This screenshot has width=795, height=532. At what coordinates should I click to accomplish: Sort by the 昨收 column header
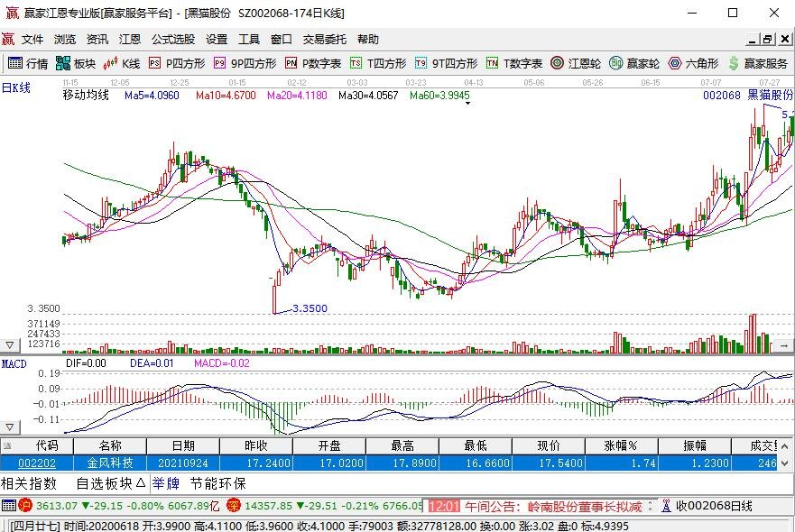tap(256, 445)
